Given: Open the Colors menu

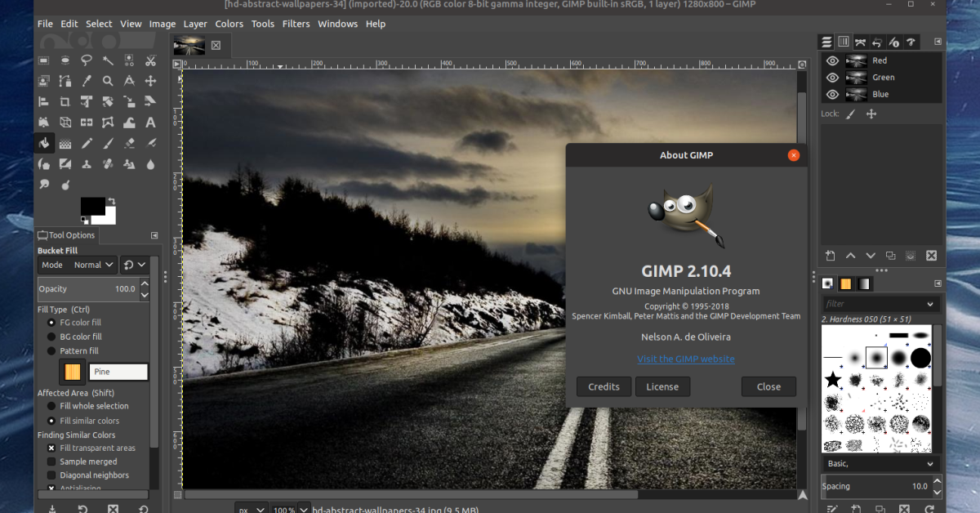Looking at the screenshot, I should point(229,24).
